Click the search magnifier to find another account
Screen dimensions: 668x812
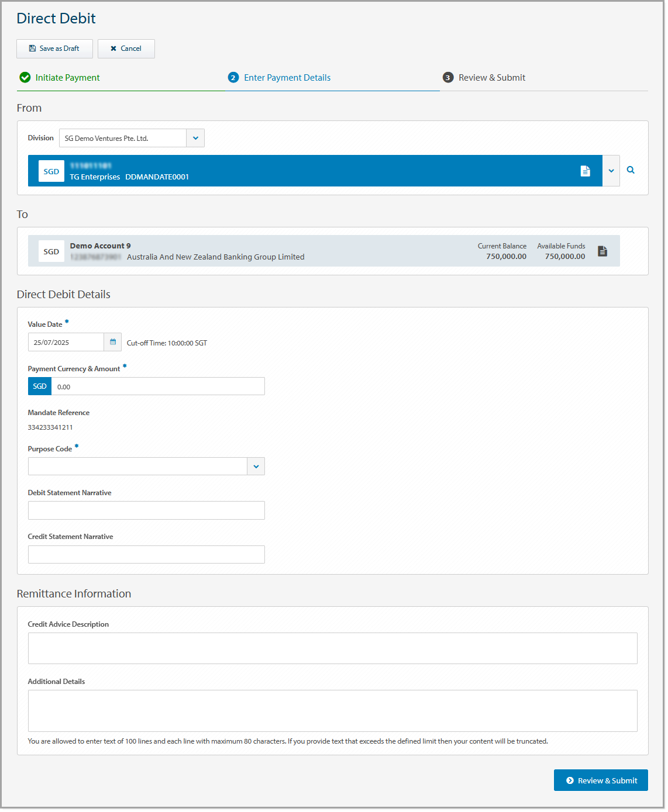pyautogui.click(x=631, y=170)
